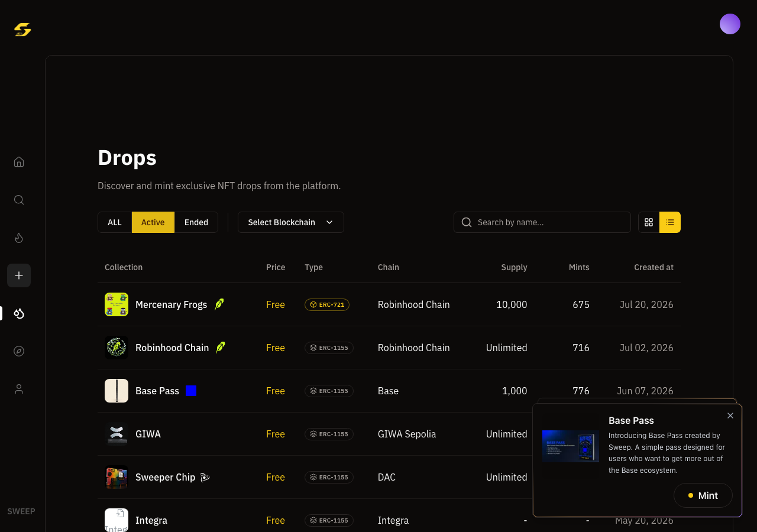This screenshot has width=757, height=532.
Task: Click the Free price for Mercenary Frogs
Action: click(x=276, y=304)
